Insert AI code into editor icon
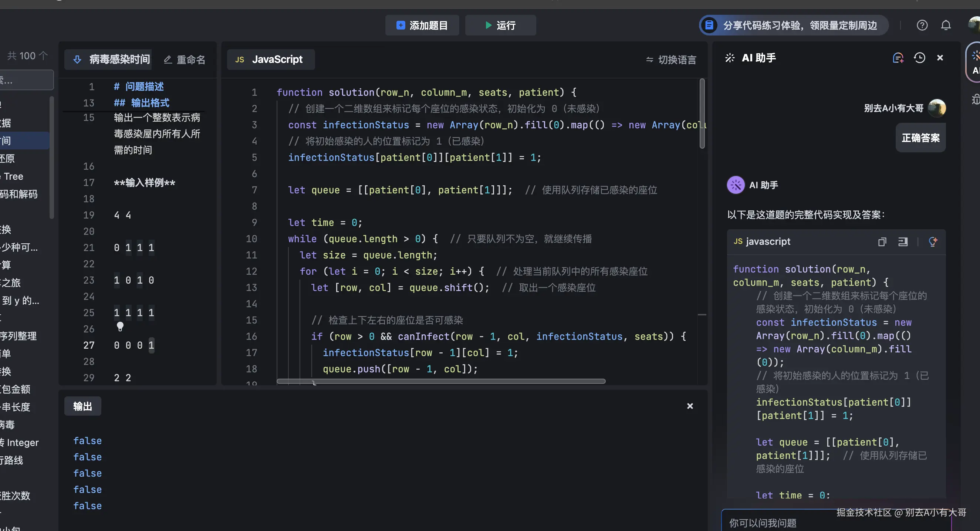The height and width of the screenshot is (531, 980). 903,242
